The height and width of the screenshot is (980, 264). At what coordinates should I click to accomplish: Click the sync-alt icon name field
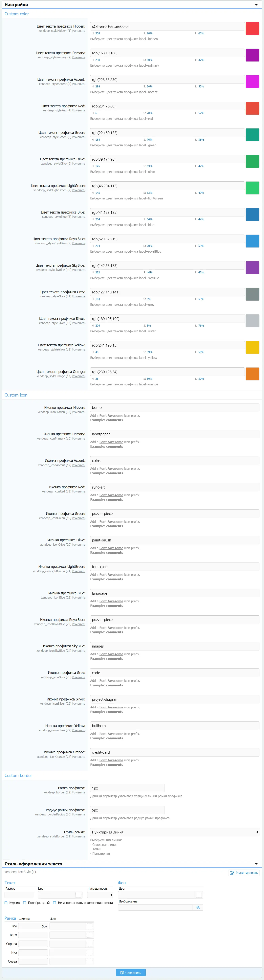click(x=175, y=487)
